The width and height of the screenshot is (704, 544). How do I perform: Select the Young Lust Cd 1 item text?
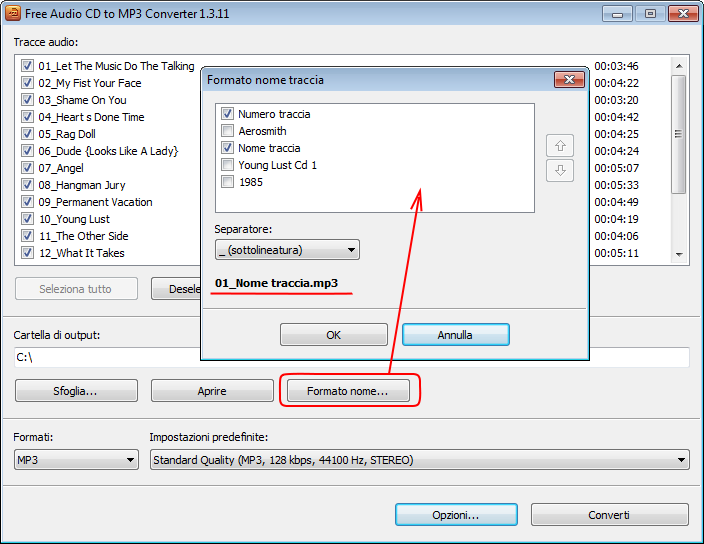coord(277,165)
